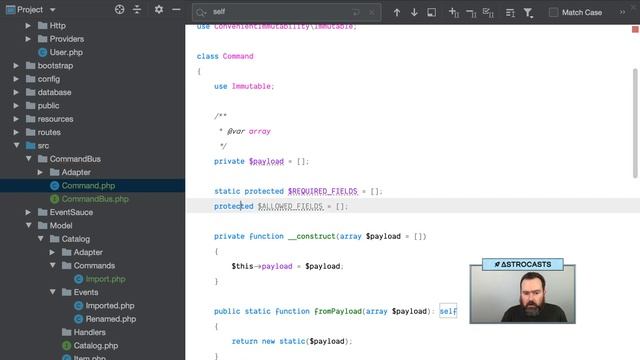640x360 pixels.
Task: Click the red error indicator stripe mark
Action: click(635, 29)
